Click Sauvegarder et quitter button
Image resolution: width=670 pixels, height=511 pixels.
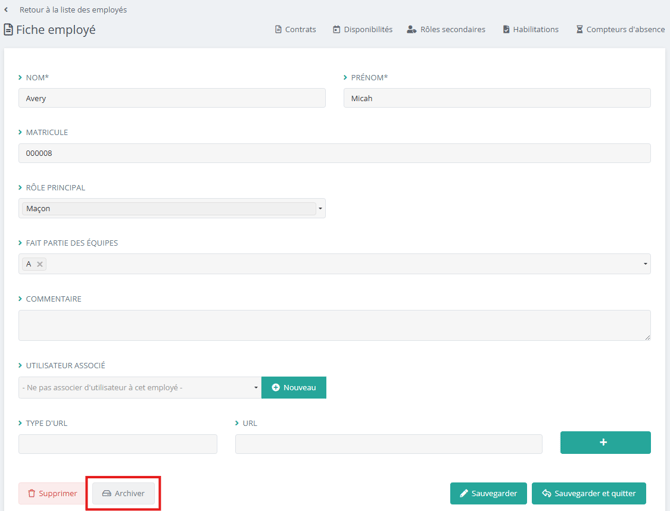coord(588,493)
